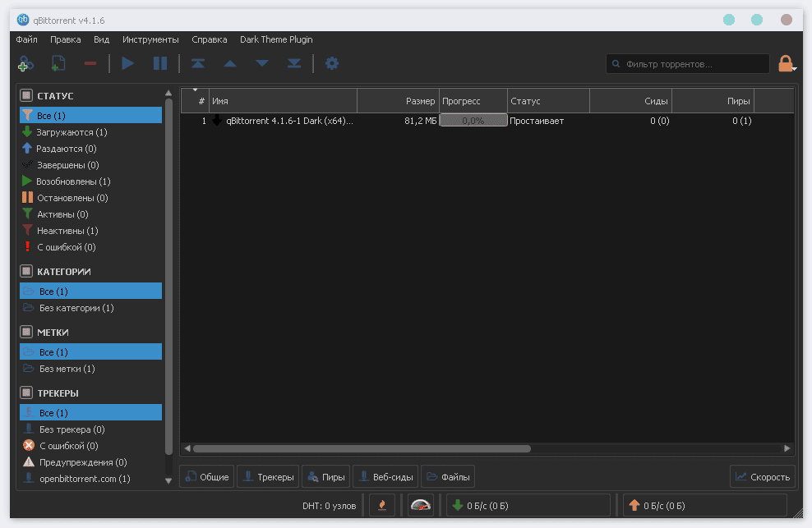Click the Add torrent link toolbar icon

pyautogui.click(x=26, y=64)
